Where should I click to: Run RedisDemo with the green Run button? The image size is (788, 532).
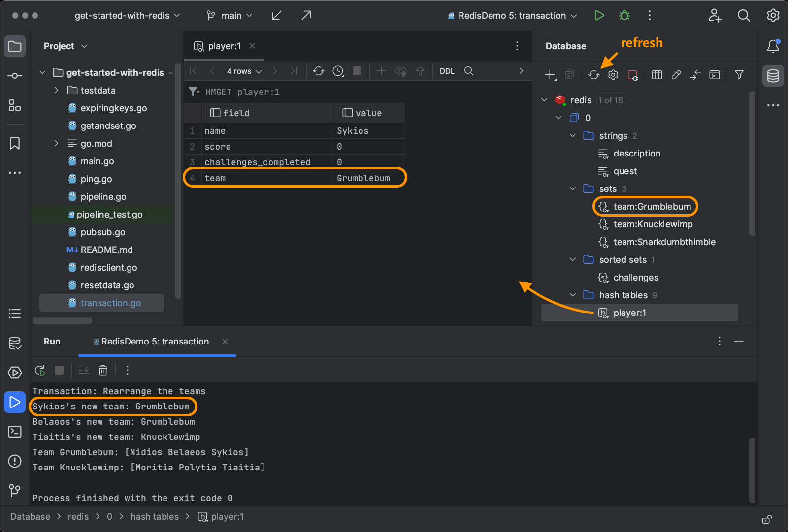[x=599, y=16]
